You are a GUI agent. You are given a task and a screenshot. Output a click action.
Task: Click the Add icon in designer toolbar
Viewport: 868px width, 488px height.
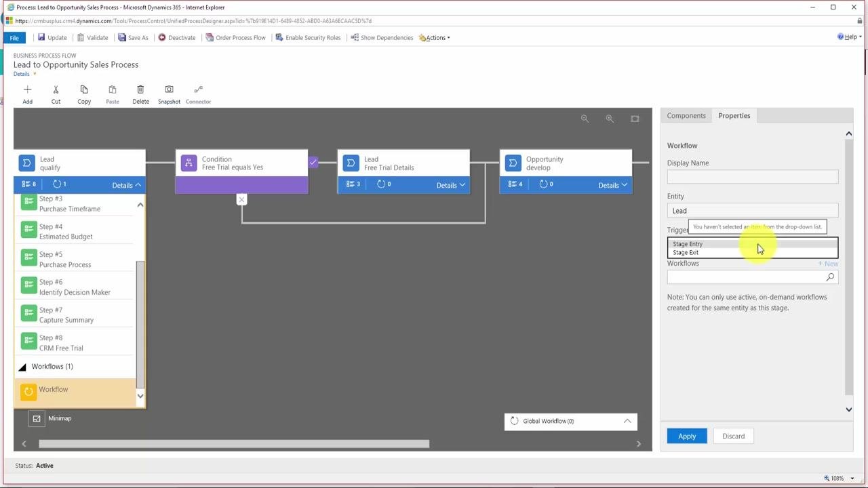pyautogui.click(x=27, y=89)
